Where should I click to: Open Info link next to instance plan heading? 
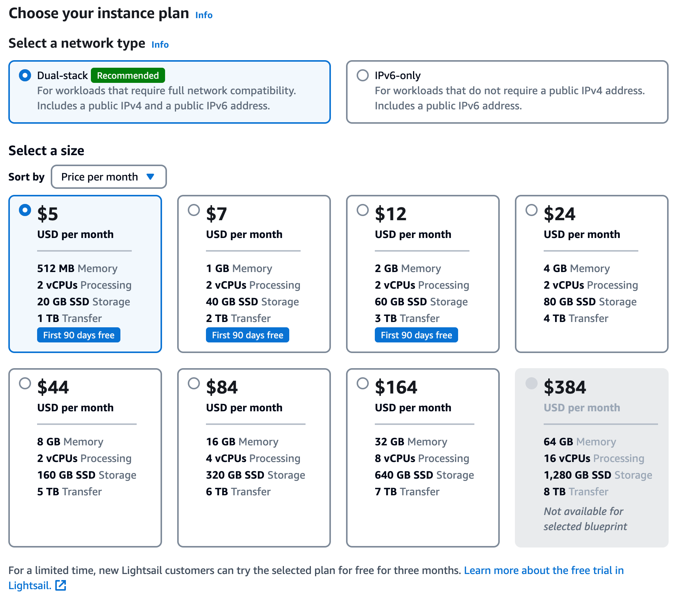(204, 15)
